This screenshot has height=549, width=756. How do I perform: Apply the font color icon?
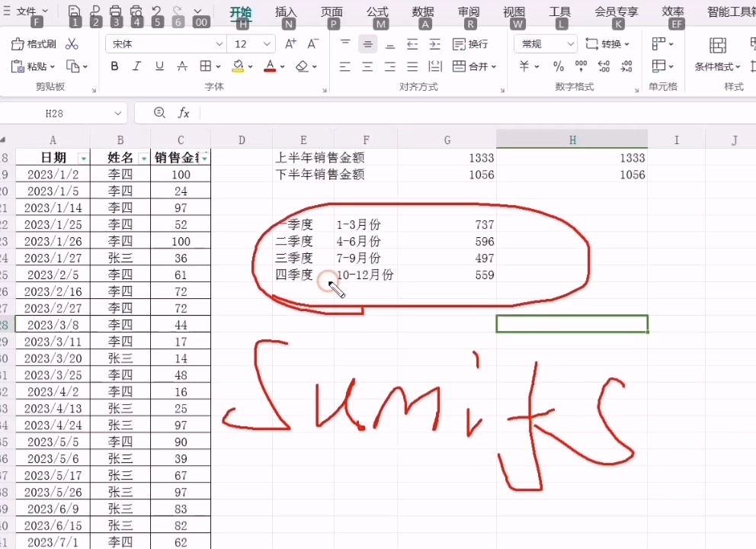[271, 67]
